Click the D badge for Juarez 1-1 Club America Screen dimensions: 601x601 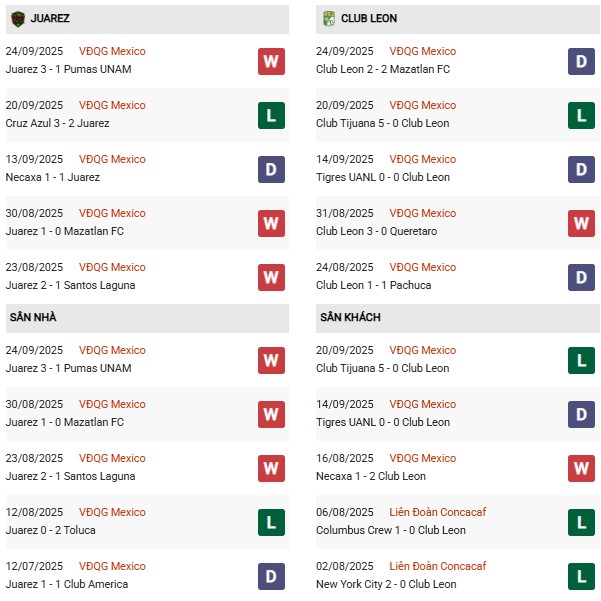(x=271, y=576)
